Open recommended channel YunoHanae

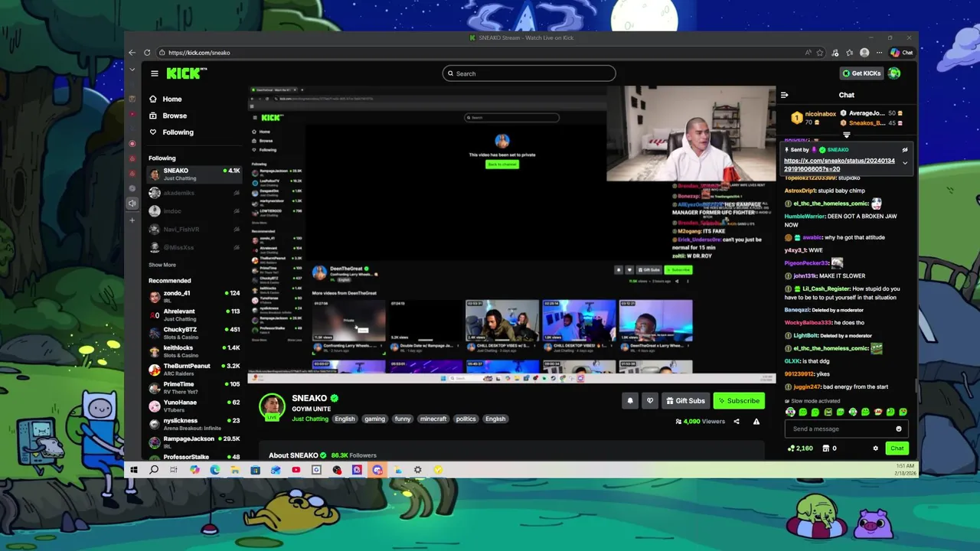[x=194, y=406]
